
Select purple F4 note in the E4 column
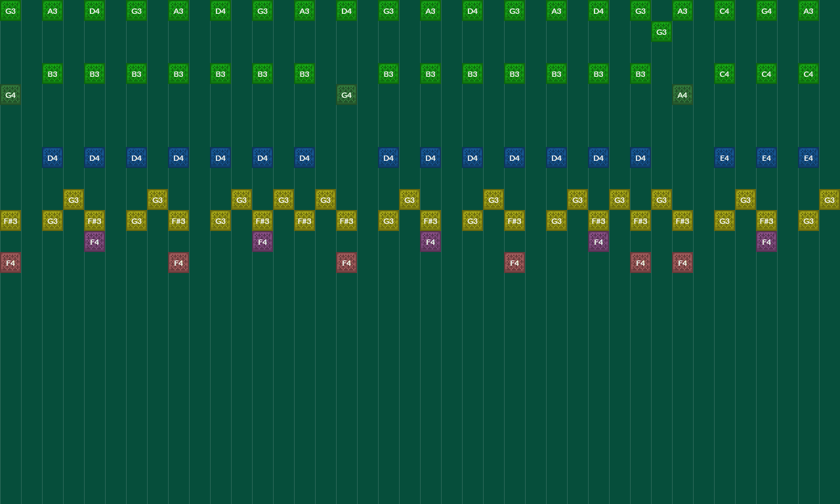point(766,242)
